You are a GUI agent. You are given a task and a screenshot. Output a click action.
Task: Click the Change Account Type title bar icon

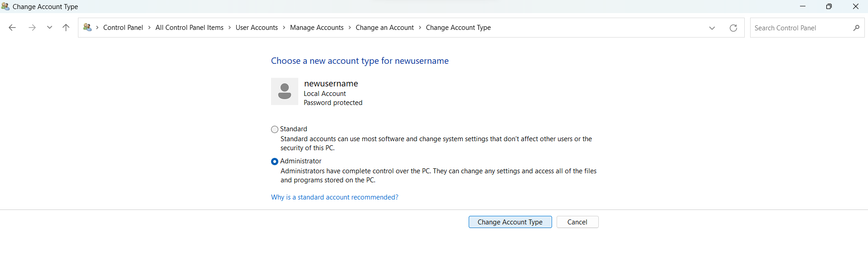coord(5,6)
